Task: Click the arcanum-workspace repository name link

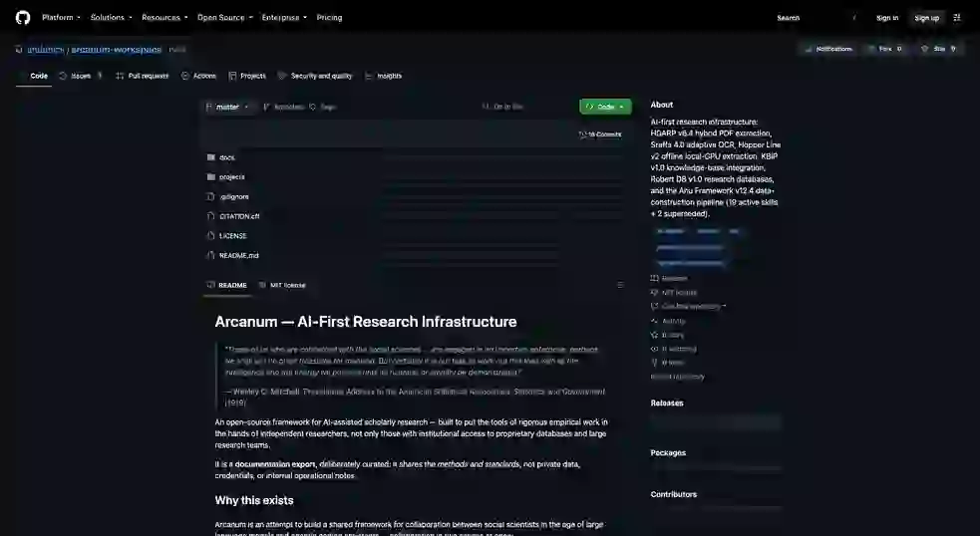Action: pos(117,50)
